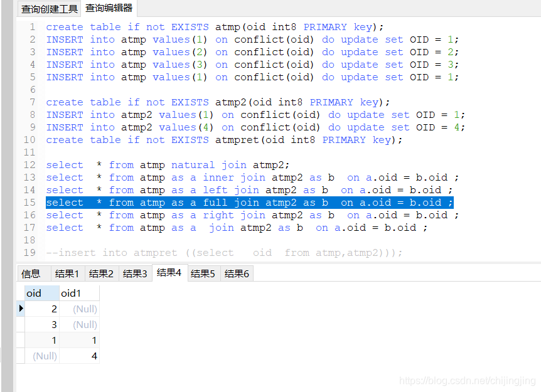
Task: Click line 3 insert values(2) statement
Action: [x=252, y=52]
